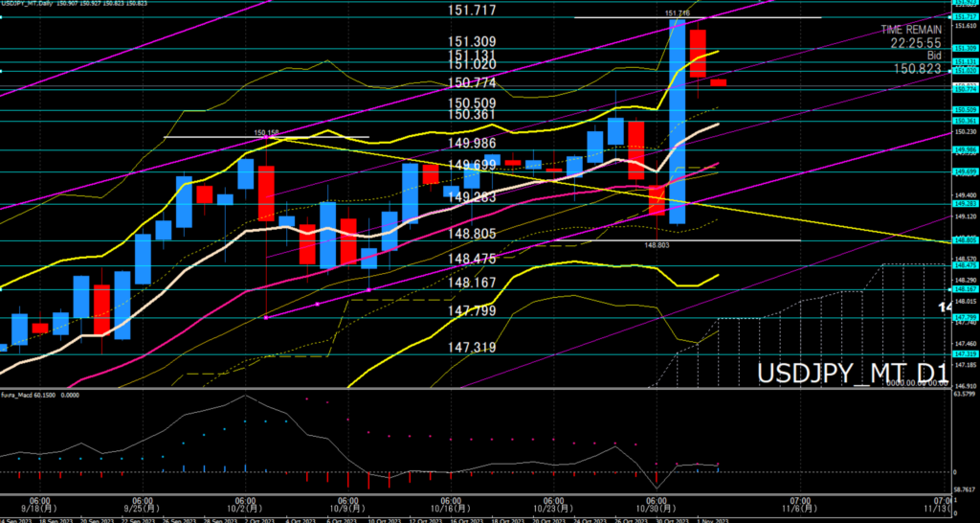Click the cyan 147.319 price-axis tag
The image size is (980, 523).
[964, 354]
